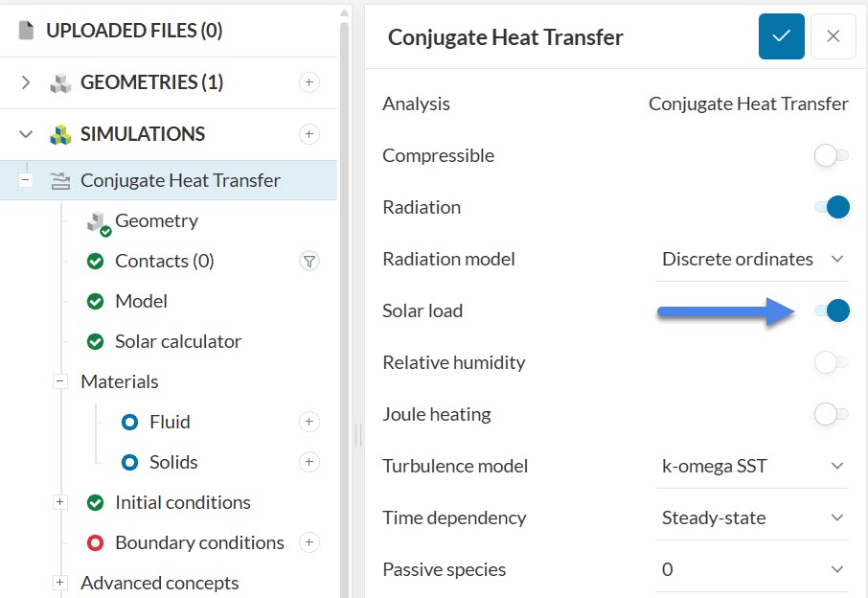Add a new simulation with plus icon
868x598 pixels.
coord(309,134)
